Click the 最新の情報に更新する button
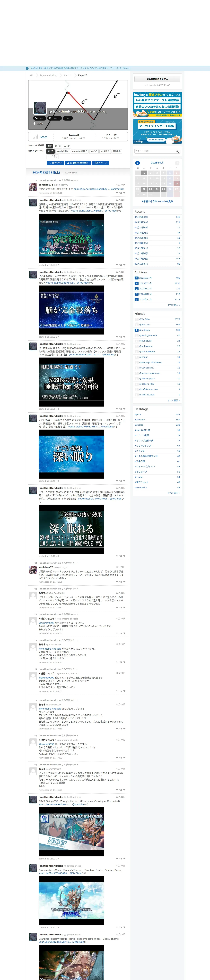Viewport: 210px width, 980px height. [x=157, y=79]
